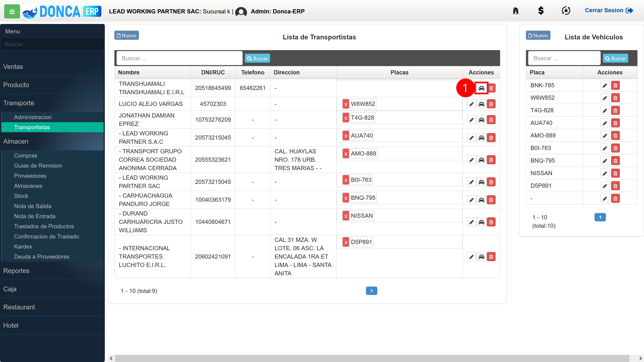Screen dimensions: 644x362
Task: Click the Cerrar Sesion logout link
Action: (x=609, y=11)
